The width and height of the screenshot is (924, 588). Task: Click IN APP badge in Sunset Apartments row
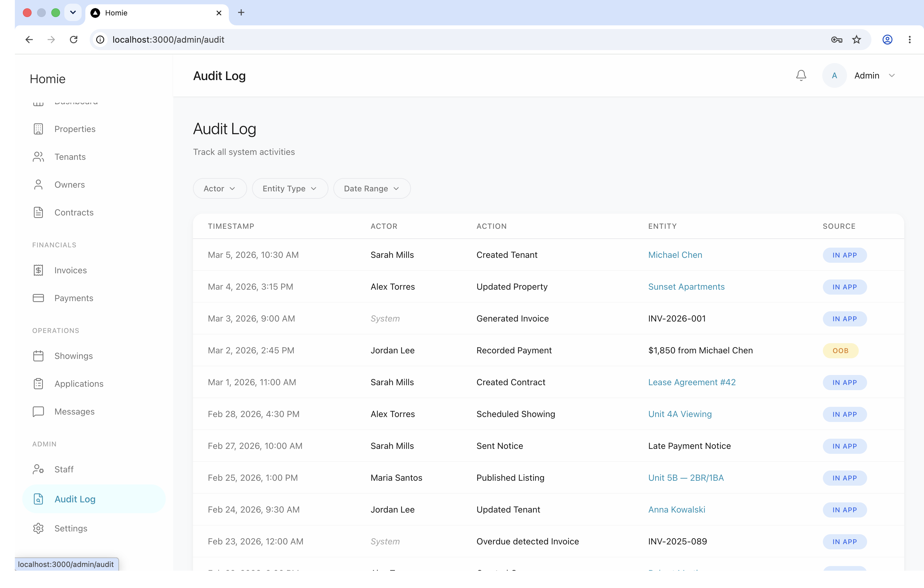point(845,287)
